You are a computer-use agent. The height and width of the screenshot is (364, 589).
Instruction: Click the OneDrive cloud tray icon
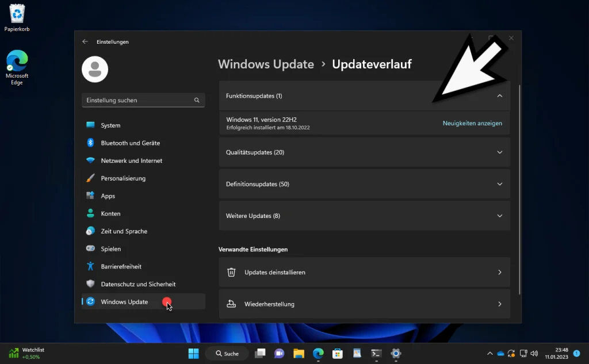(501, 354)
